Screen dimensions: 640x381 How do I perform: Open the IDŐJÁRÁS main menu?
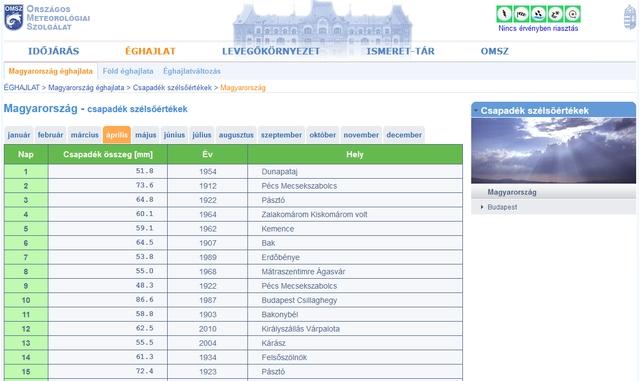53,51
